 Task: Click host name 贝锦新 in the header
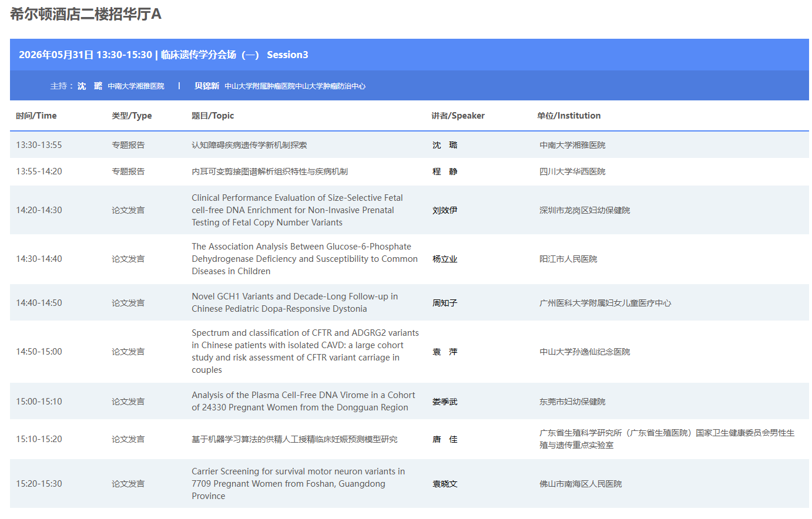click(x=207, y=86)
